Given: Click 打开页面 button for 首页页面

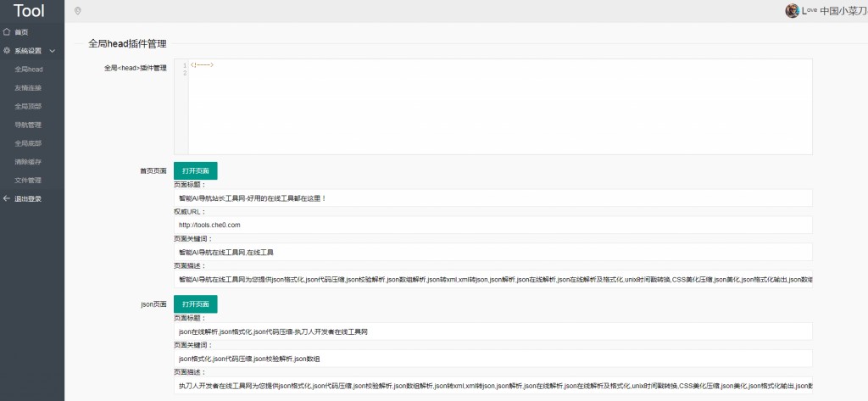Looking at the screenshot, I should pos(196,170).
